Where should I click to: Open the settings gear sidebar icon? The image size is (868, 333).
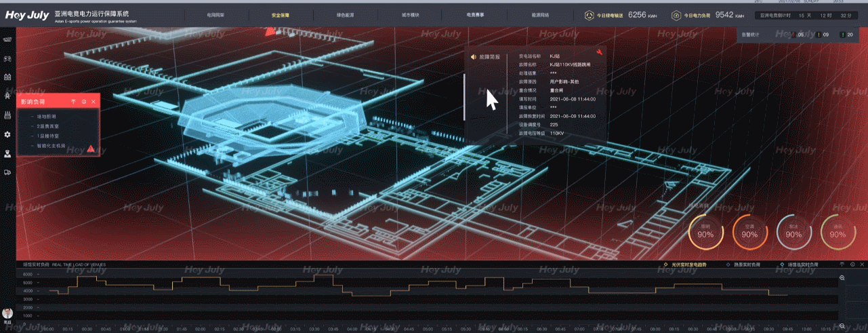(7, 134)
